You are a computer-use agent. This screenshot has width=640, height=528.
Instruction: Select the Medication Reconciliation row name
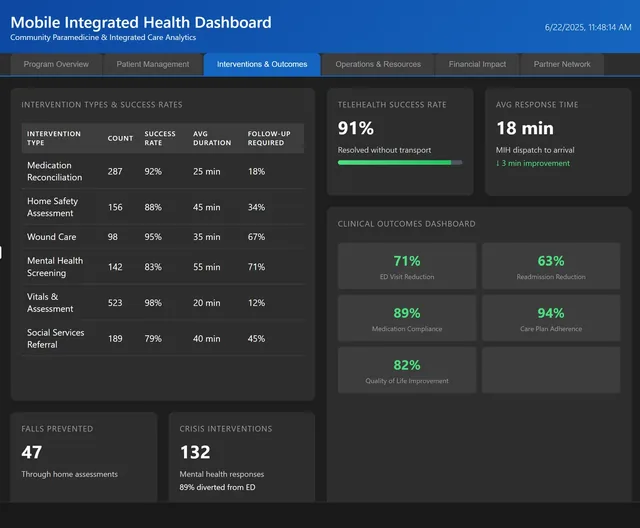pos(55,171)
